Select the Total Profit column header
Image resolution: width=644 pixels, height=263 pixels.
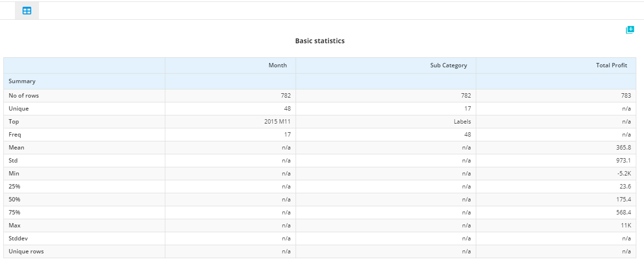point(556,65)
